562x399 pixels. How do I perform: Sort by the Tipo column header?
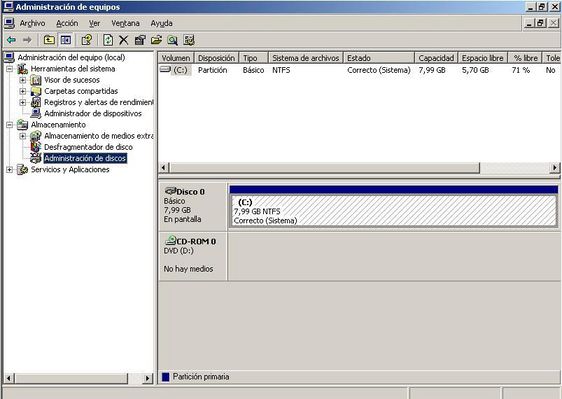point(253,58)
